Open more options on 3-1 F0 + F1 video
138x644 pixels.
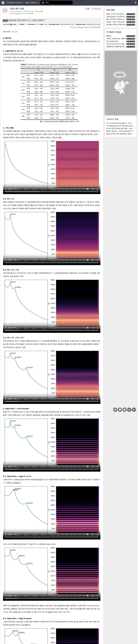tap(98, 260)
